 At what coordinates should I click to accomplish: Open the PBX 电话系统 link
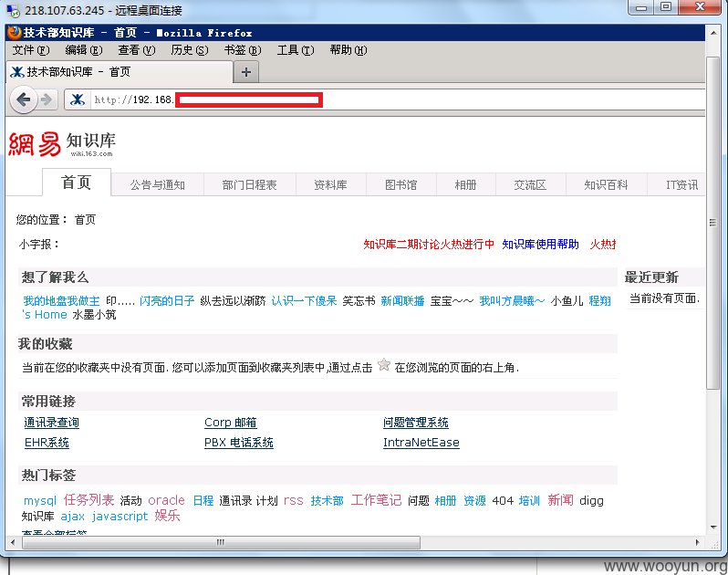[239, 442]
